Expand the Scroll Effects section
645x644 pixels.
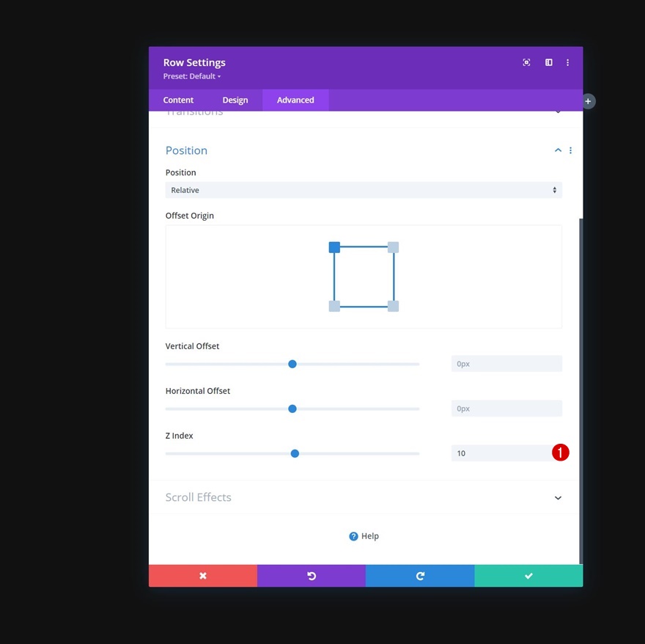click(558, 497)
